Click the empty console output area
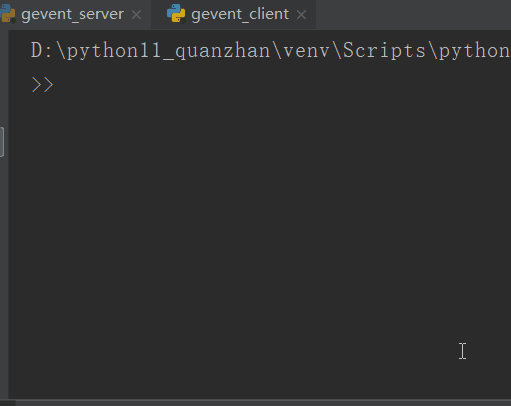This screenshot has height=406, width=511. click(260, 233)
